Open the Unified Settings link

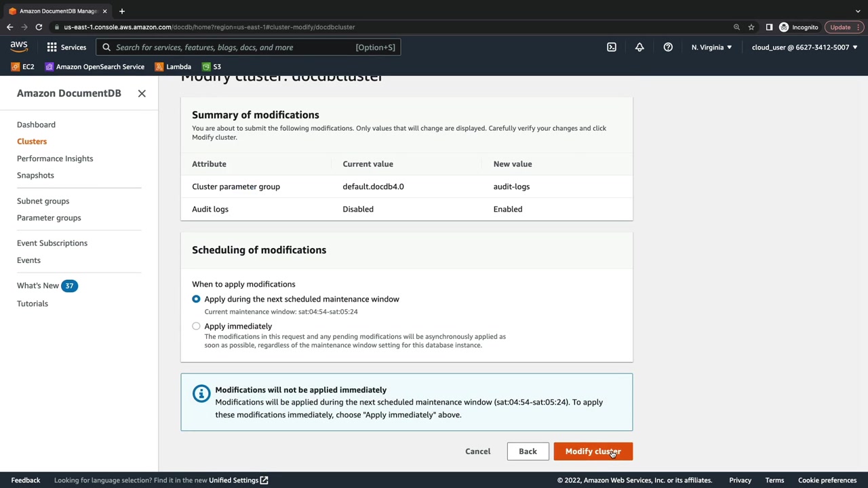238,481
